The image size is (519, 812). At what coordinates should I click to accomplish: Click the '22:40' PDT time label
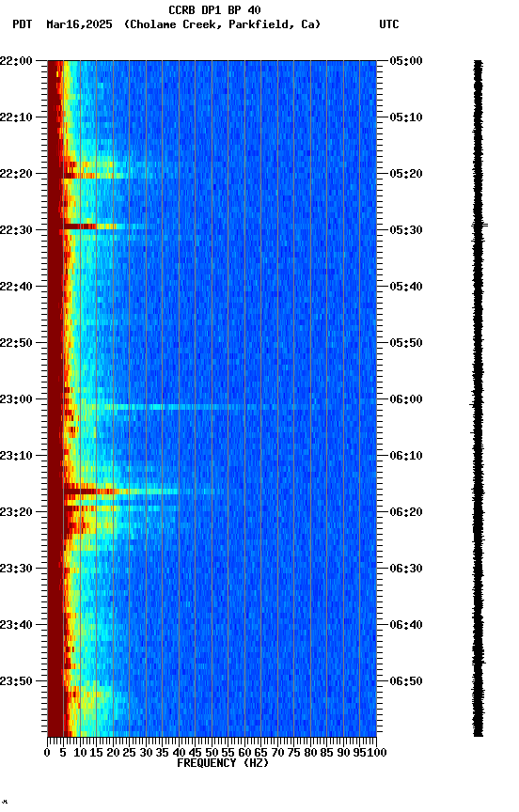click(16, 287)
